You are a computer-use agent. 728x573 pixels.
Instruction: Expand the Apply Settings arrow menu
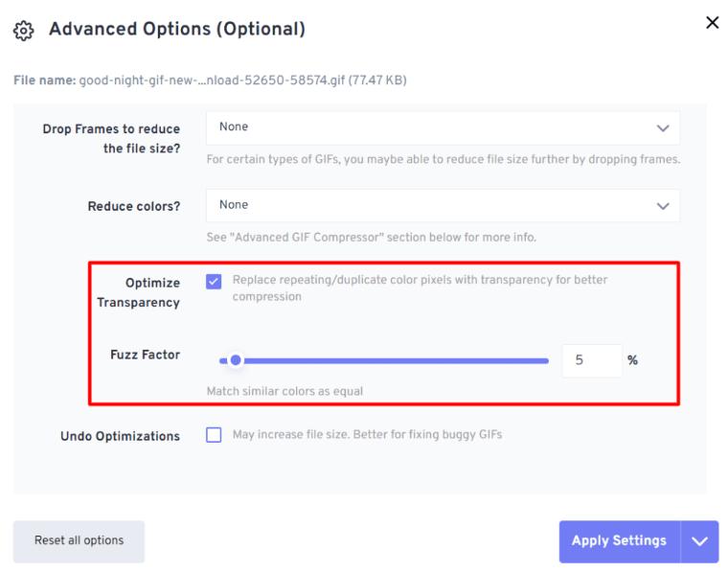coord(699,541)
